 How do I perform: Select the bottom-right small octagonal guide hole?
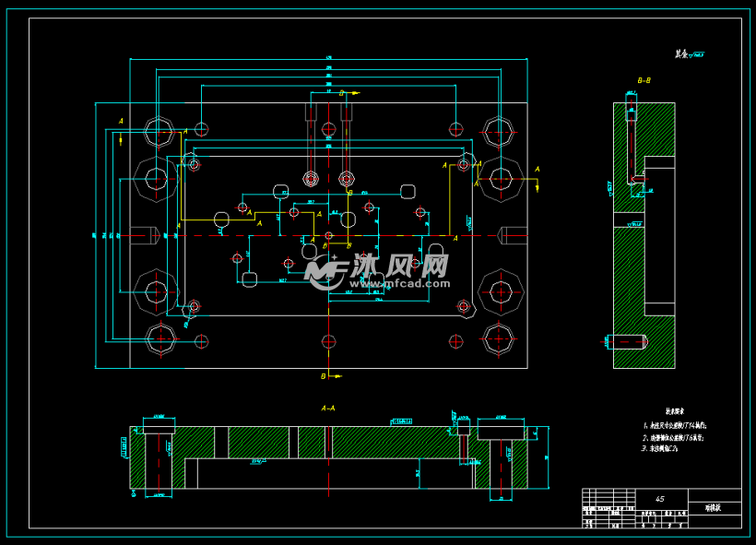(x=498, y=338)
